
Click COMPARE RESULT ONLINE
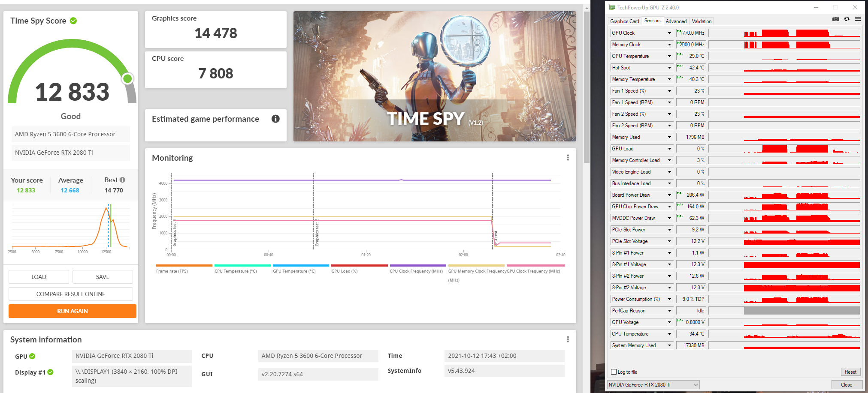click(x=71, y=294)
